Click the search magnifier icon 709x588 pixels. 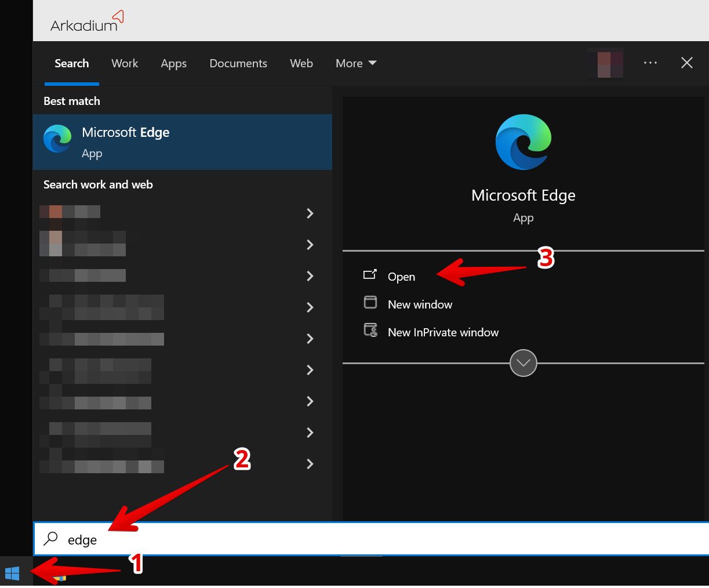tap(51, 538)
